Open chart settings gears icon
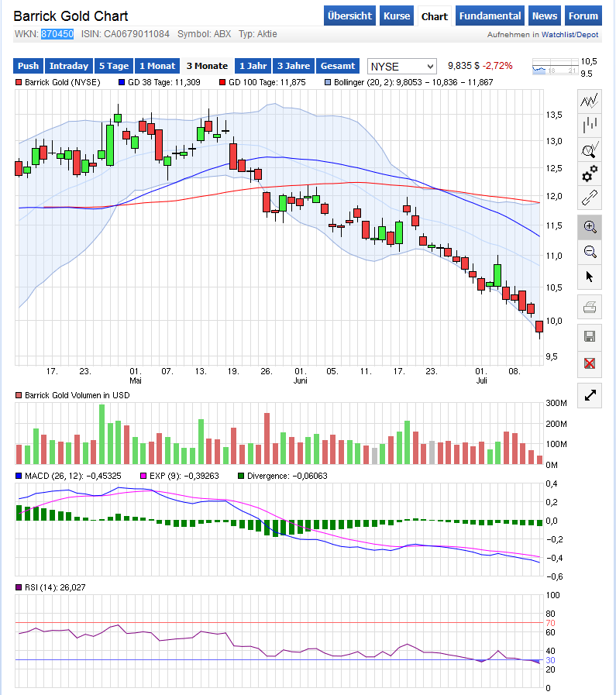Screen dimensions: 616x695 [x=590, y=174]
